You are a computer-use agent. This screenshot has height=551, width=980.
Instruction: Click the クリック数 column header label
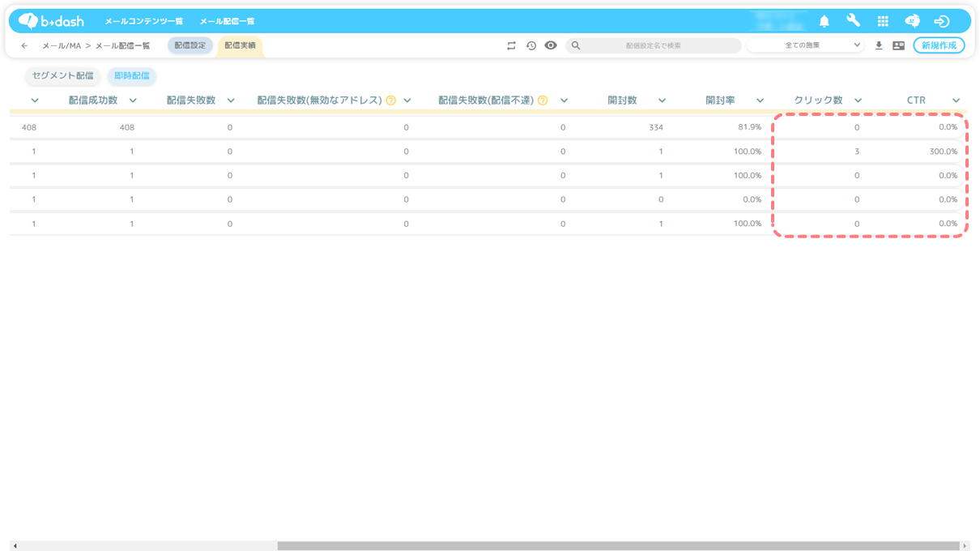[x=818, y=100]
